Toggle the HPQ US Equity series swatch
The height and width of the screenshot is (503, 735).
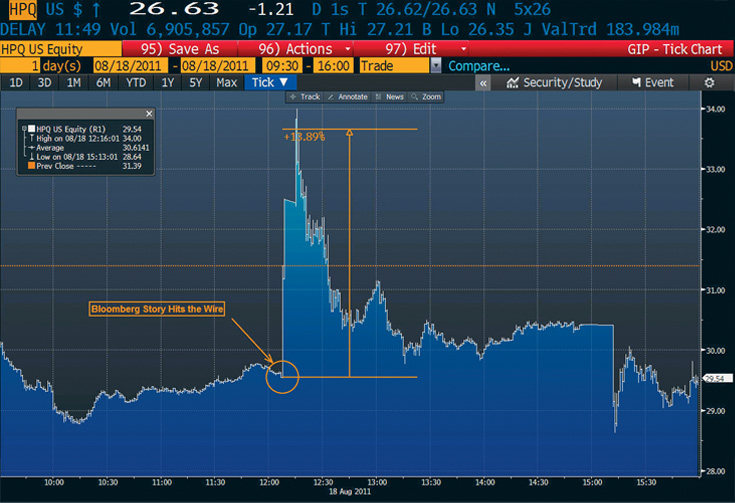[31, 129]
